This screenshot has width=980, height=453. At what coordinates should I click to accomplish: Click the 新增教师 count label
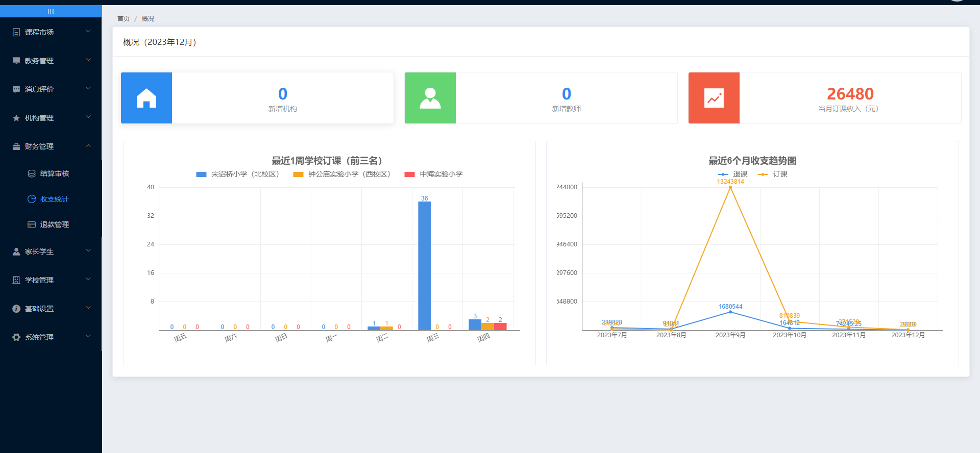coord(567,109)
